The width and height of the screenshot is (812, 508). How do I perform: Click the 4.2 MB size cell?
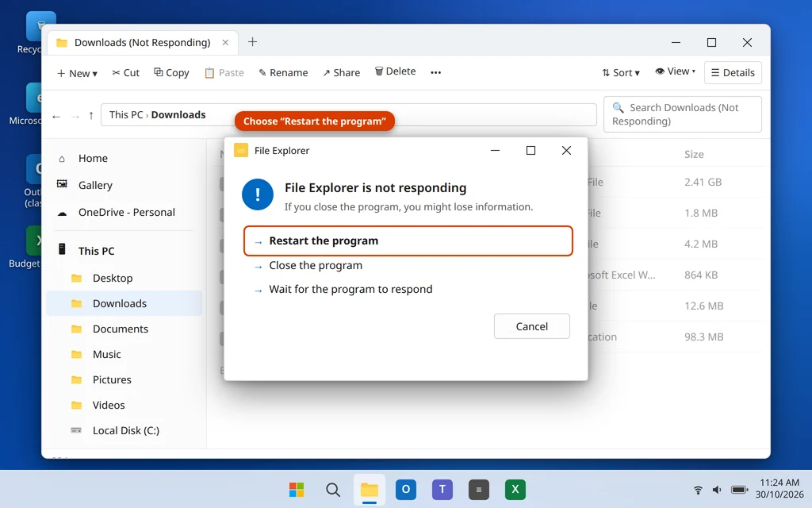click(x=701, y=244)
